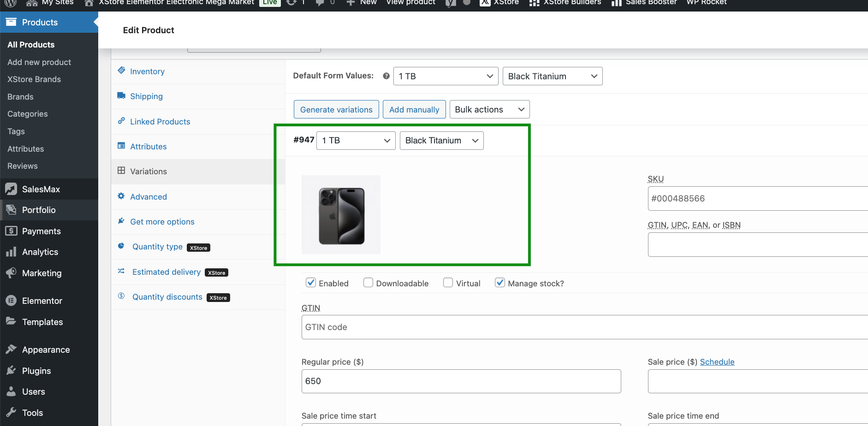Click the Users person icon

point(11,391)
